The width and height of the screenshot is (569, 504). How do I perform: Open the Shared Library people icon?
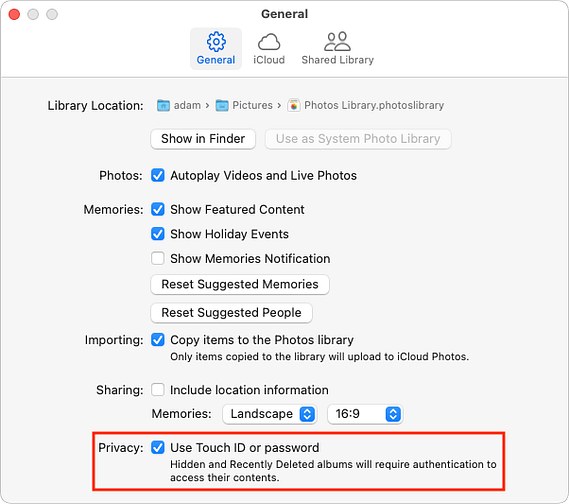337,41
